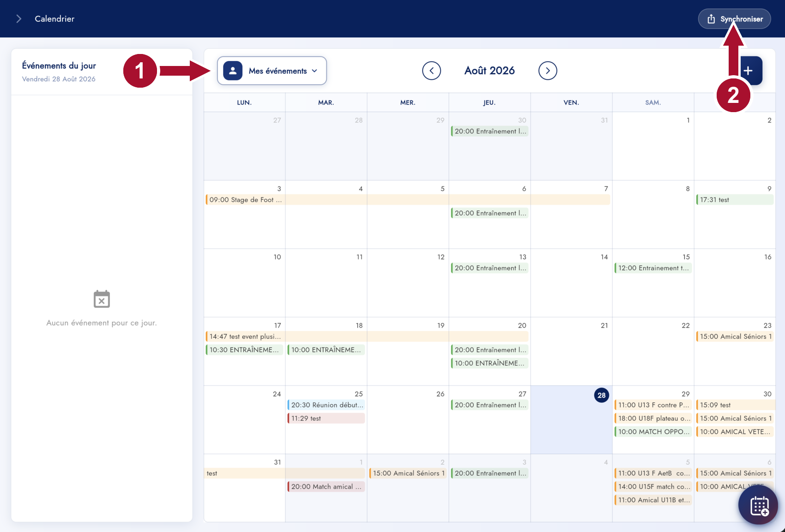785x532 pixels.
Task: Open 20:00 Entraînement event on the 27th
Action: click(489, 405)
